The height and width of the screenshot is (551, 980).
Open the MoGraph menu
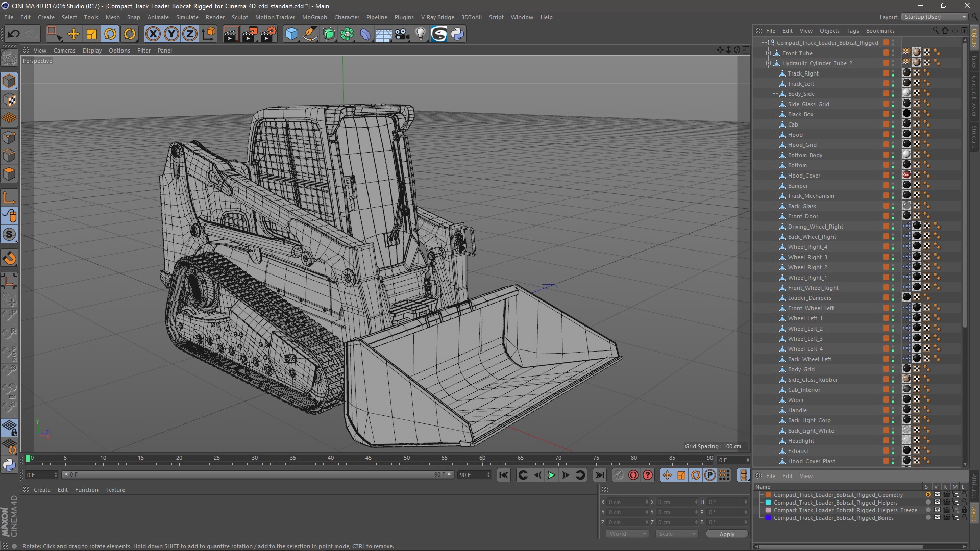tap(314, 17)
